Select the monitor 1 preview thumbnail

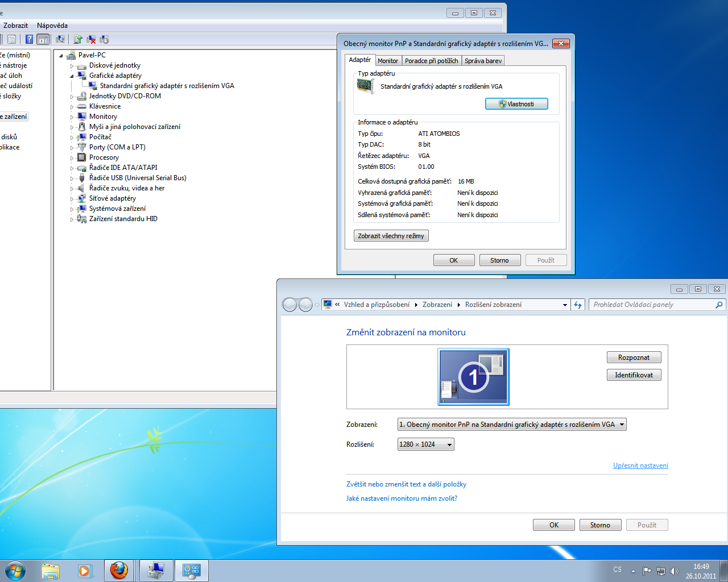click(473, 377)
